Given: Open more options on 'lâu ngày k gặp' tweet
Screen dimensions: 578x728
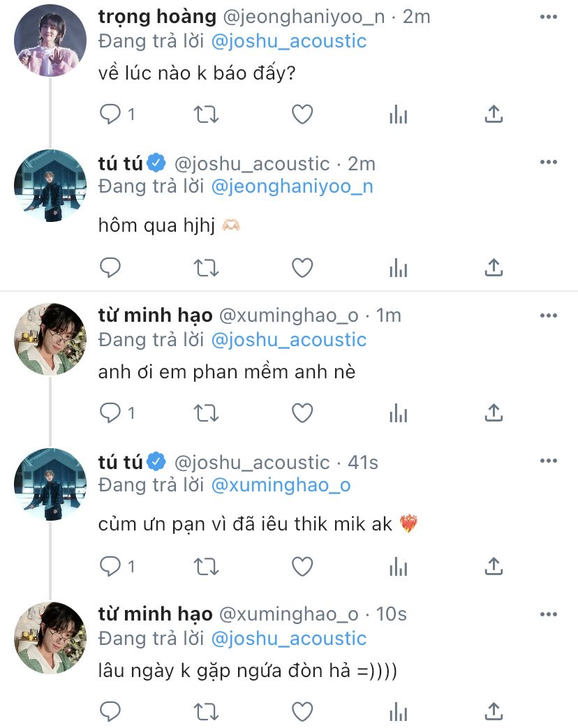Looking at the screenshot, I should coord(549,613).
